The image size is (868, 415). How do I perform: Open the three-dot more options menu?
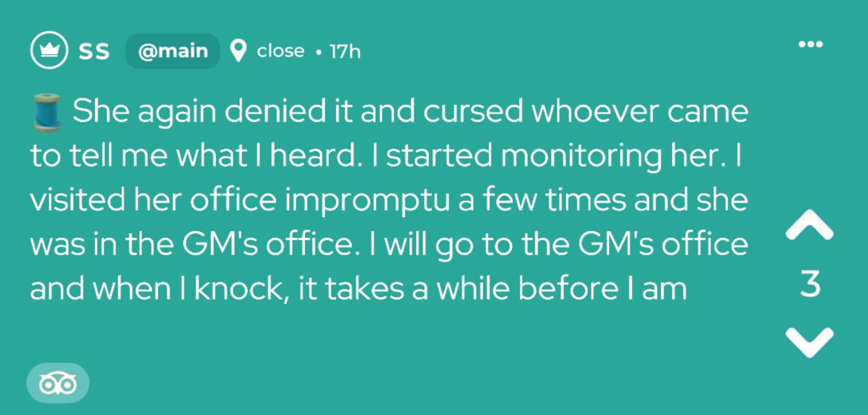(810, 44)
